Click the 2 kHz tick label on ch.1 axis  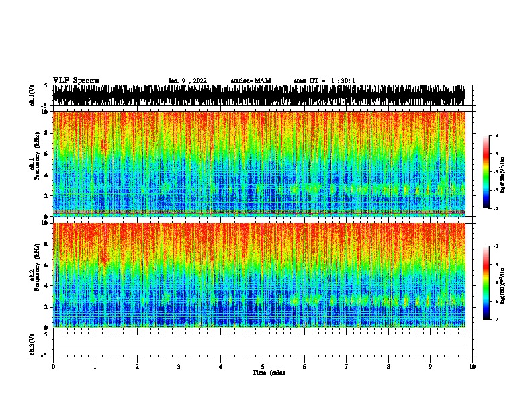(x=46, y=195)
